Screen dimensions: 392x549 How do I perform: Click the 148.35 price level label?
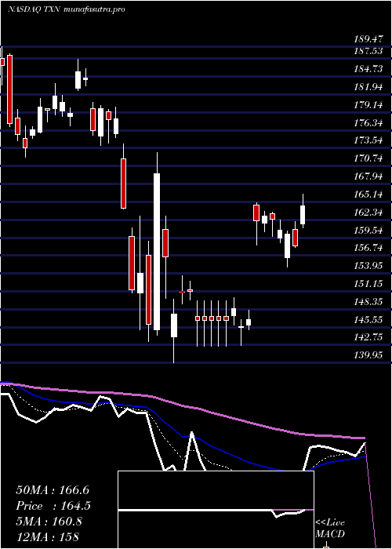point(368,302)
